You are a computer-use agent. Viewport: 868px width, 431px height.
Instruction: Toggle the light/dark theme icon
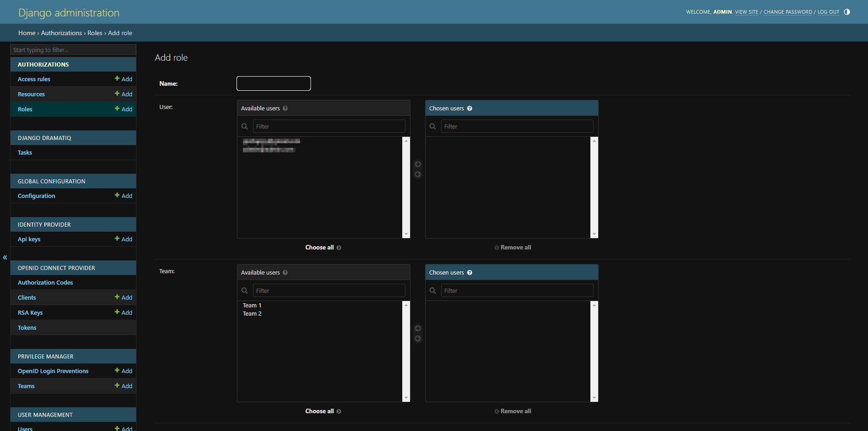tap(847, 12)
